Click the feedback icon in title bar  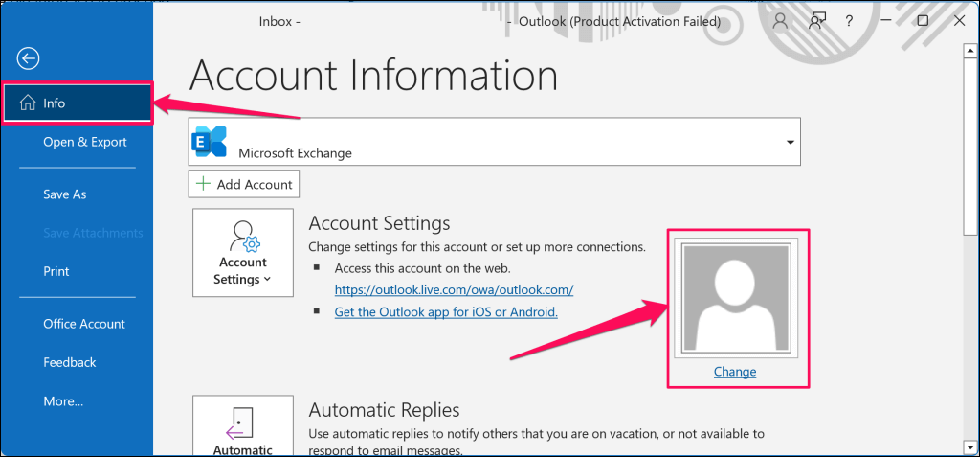[816, 20]
